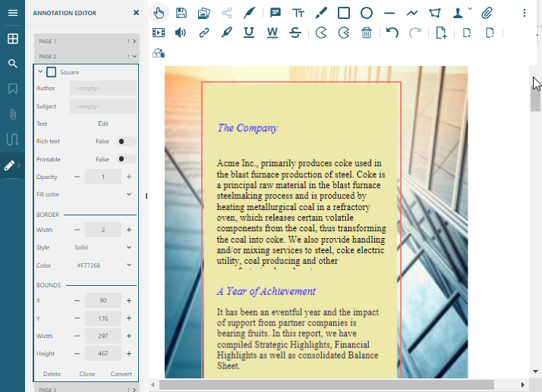Expand the PAGE 1 section
This screenshot has width=542, height=392.
point(134,42)
